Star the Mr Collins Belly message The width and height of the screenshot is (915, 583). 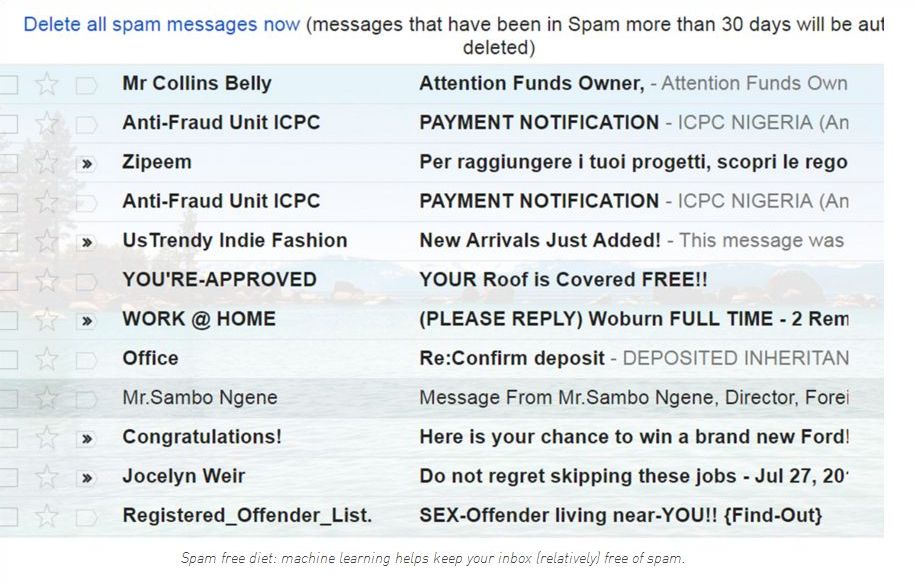[47, 84]
